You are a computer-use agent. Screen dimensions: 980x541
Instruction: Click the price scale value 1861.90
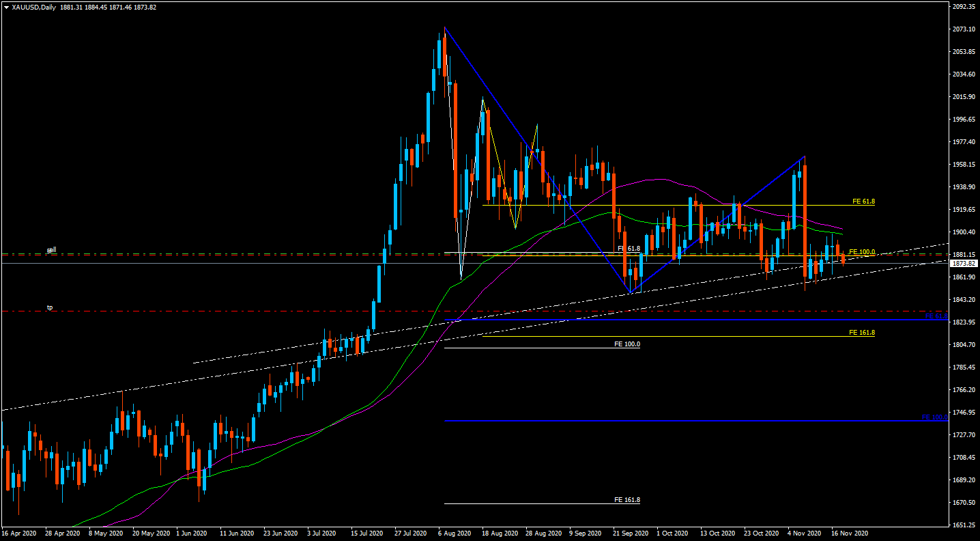[964, 277]
